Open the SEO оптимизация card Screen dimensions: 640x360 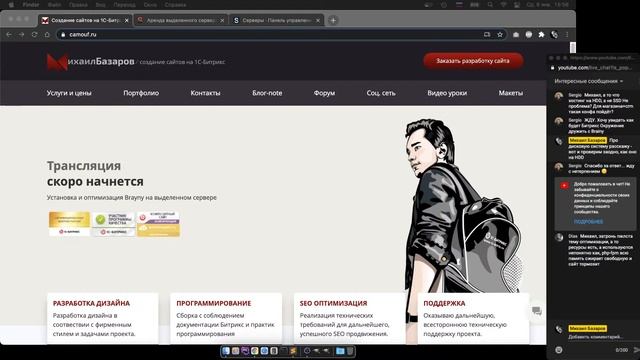click(350, 318)
